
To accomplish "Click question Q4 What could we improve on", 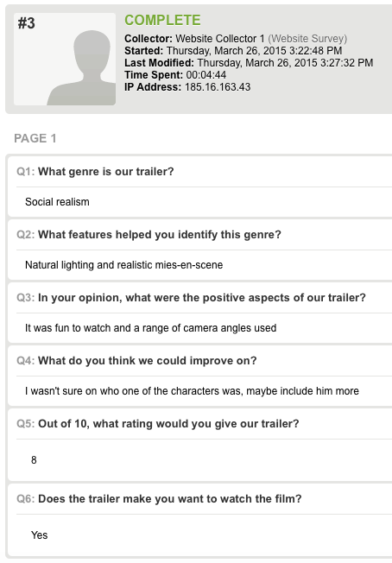I will point(136,360).
